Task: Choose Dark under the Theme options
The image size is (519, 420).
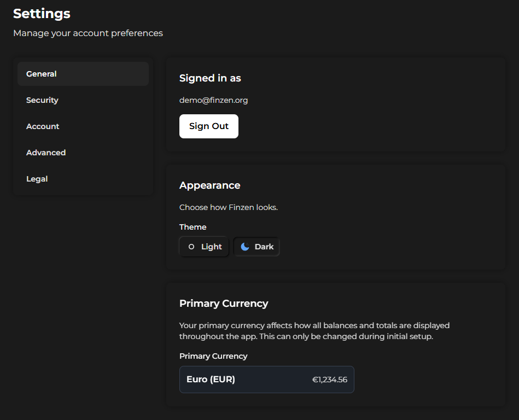Action: click(x=256, y=247)
